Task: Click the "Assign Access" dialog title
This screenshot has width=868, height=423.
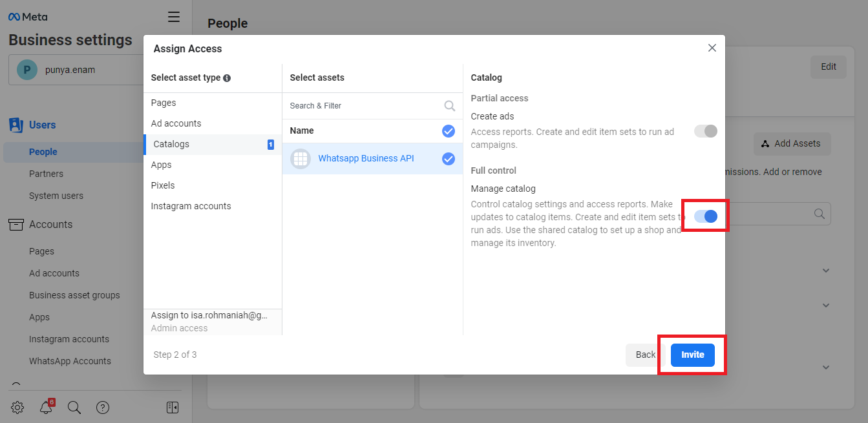Action: point(187,48)
